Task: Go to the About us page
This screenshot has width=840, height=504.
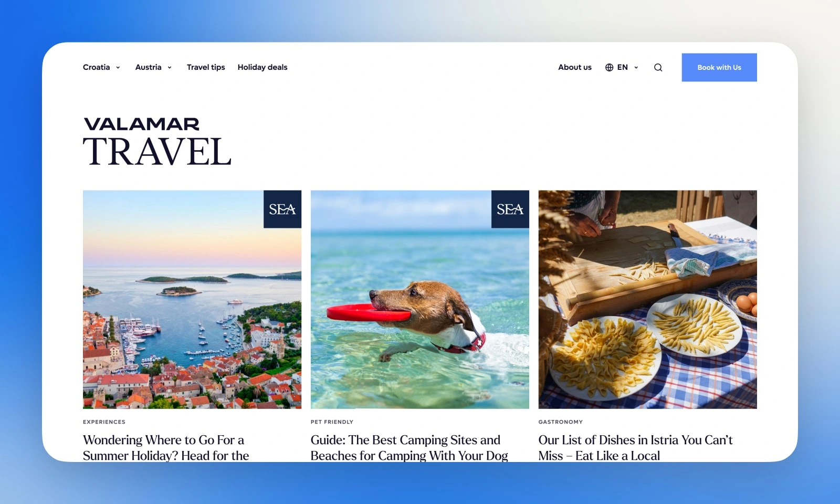Action: click(x=575, y=67)
